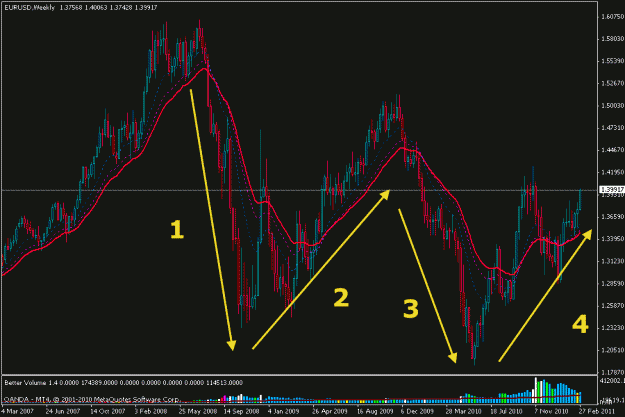625x417 pixels.
Task: Click the 4 Jan 2009 date label
Action: click(283, 411)
